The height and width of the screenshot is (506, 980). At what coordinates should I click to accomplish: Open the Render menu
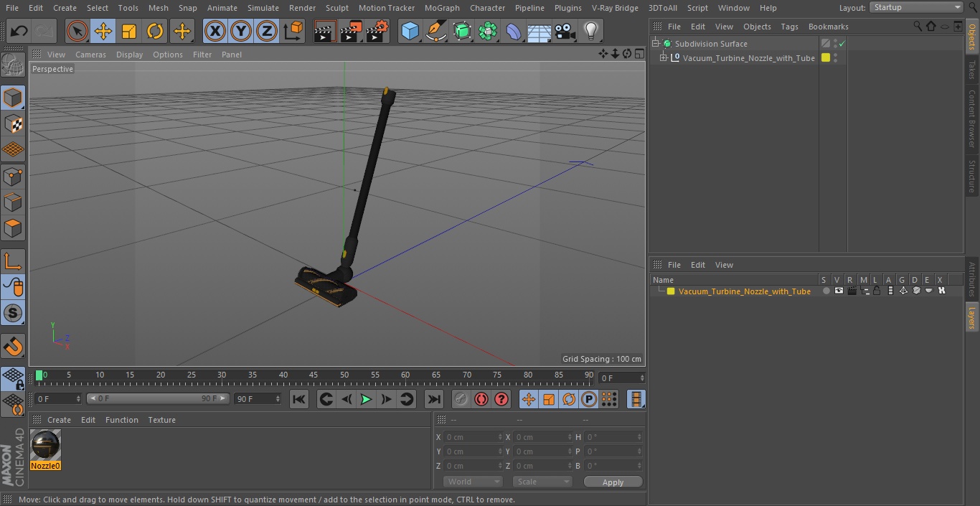pyautogui.click(x=302, y=8)
